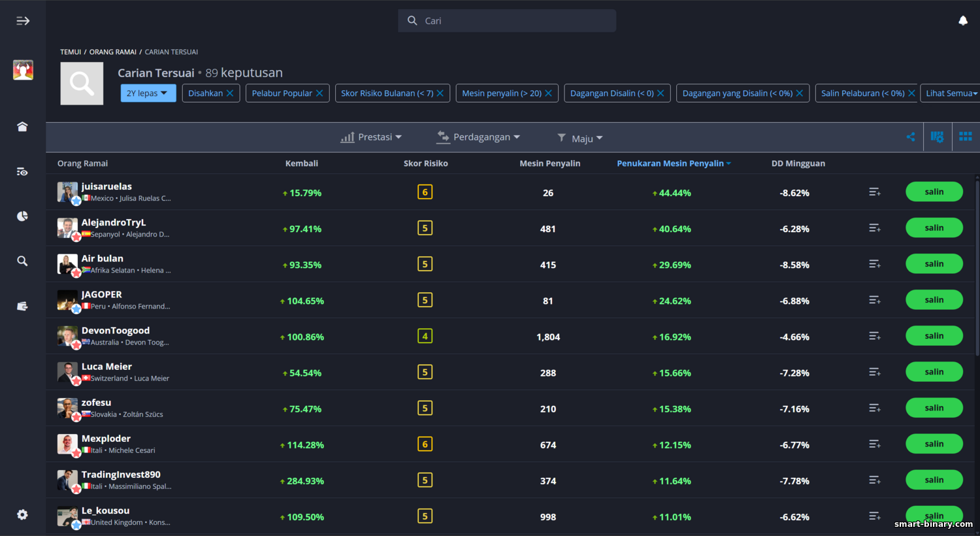The width and height of the screenshot is (980, 536).
Task: Open the watchlist eye icon in the sidebar
Action: coord(22,172)
